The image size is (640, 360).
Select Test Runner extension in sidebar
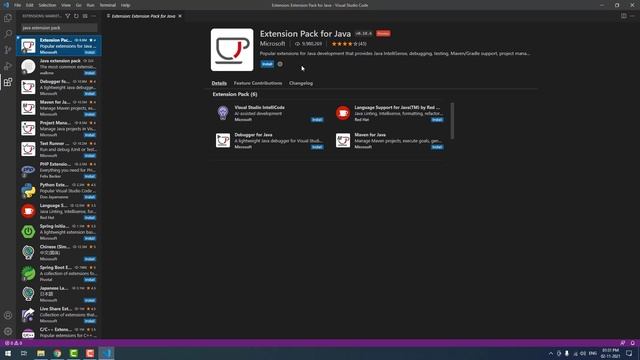click(59, 149)
